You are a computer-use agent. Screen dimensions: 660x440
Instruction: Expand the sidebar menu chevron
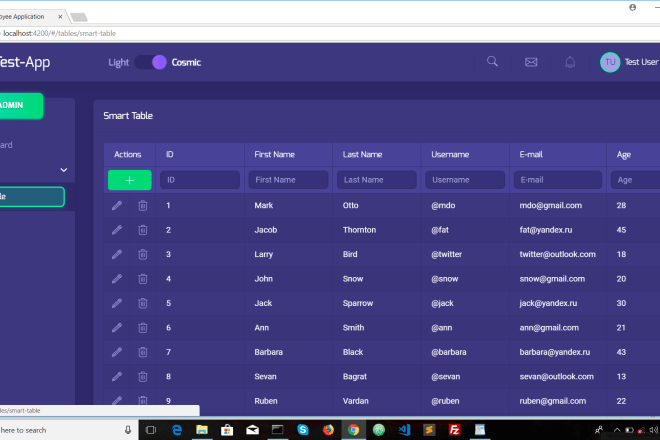64,170
